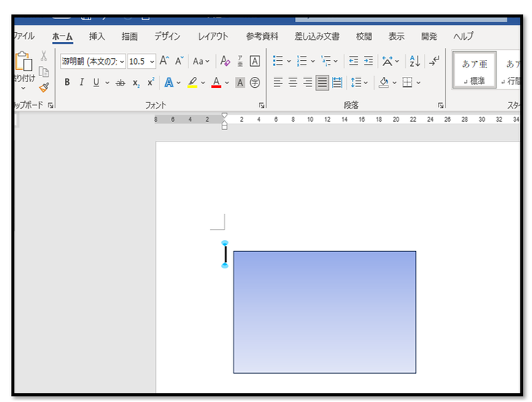This screenshot has width=532, height=402.
Task: Show or hide paragraph marks
Action: (x=434, y=61)
